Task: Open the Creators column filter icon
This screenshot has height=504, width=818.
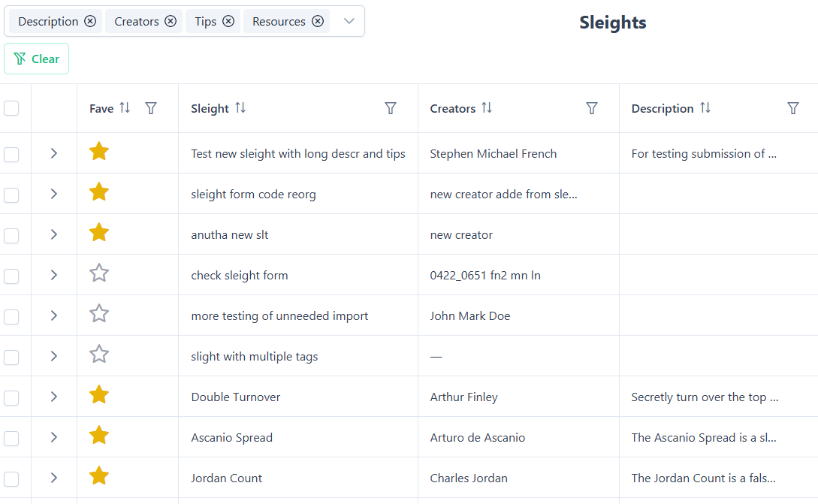Action: click(592, 108)
